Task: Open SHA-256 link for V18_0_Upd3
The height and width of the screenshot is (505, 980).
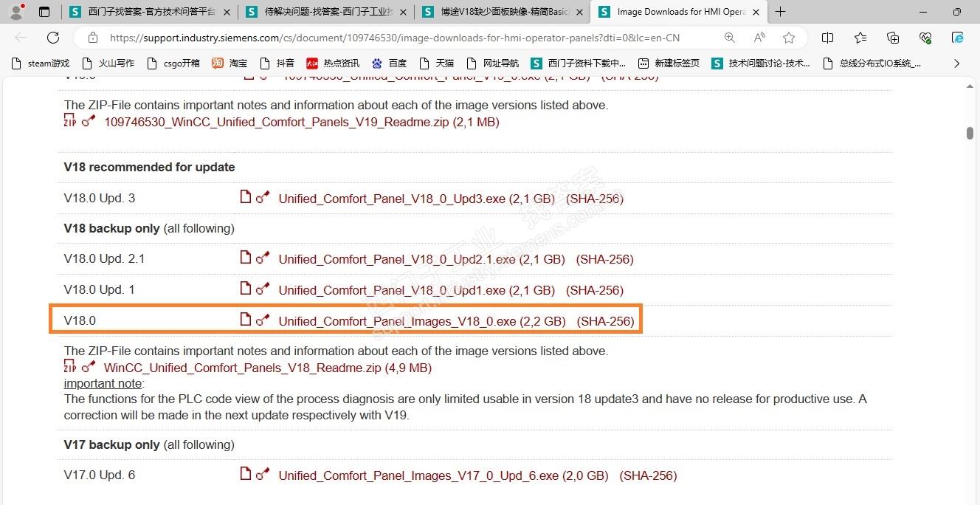Action: point(595,199)
